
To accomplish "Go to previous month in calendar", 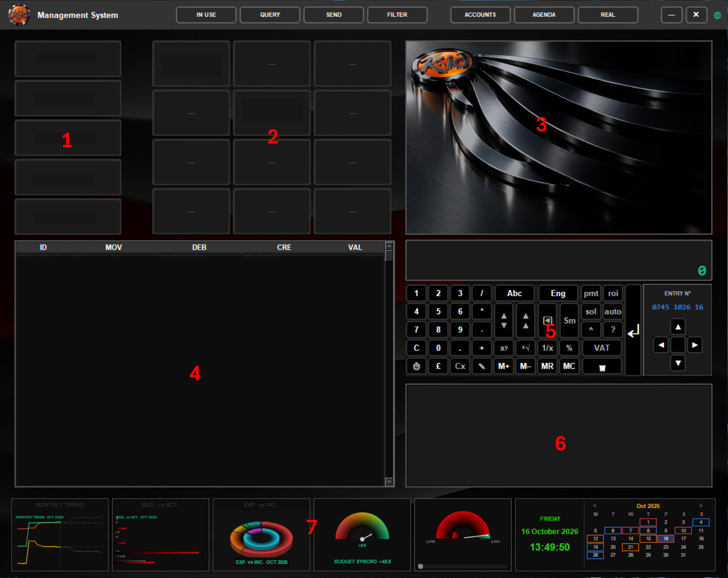I will 595,506.
